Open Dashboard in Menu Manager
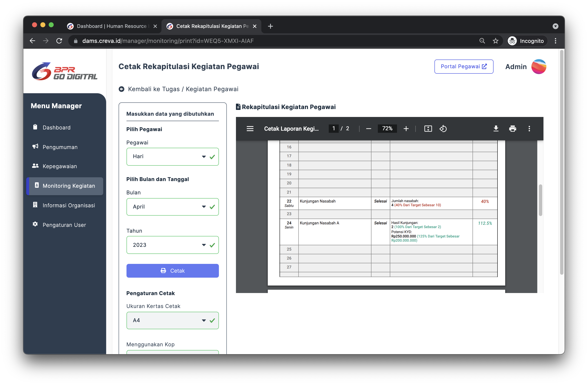Screen dimensions: 588x385 57,128
